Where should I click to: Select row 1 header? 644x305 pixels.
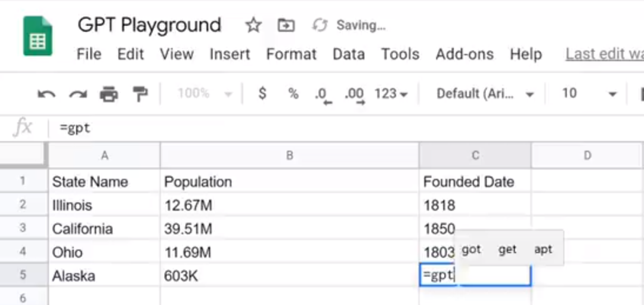[23, 181]
